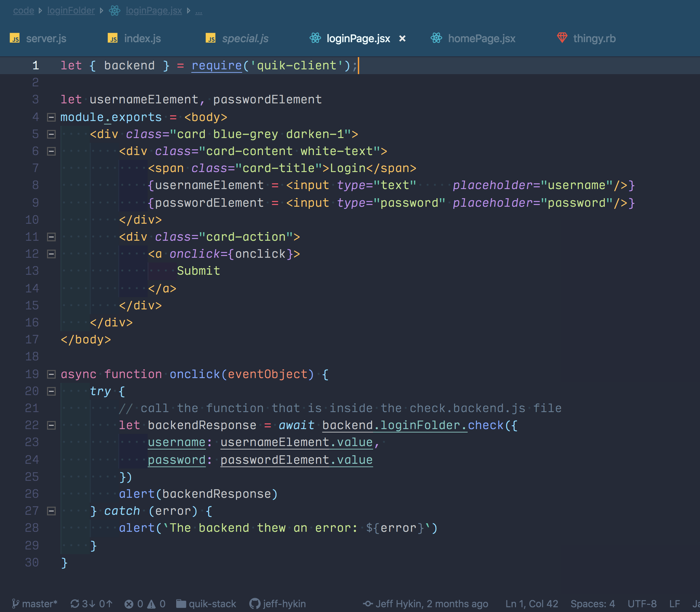
Task: Click the git branch icon in status bar
Action: tap(15, 604)
